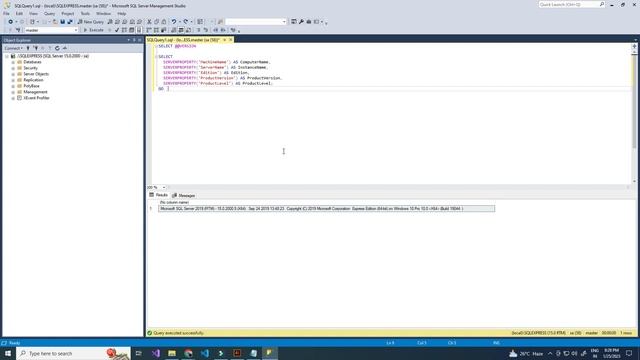Open the Connect dropdown in Object Explorer
640x360 pixels.
click(x=13, y=48)
